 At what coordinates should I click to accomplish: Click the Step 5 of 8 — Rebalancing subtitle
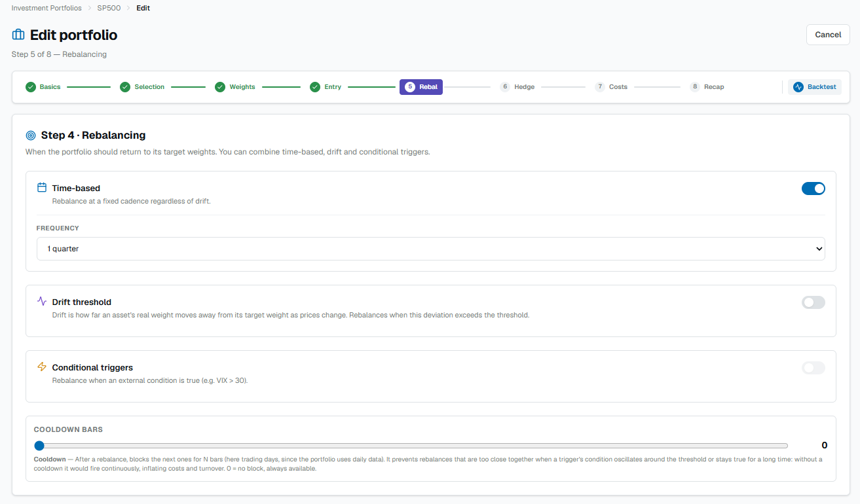59,54
